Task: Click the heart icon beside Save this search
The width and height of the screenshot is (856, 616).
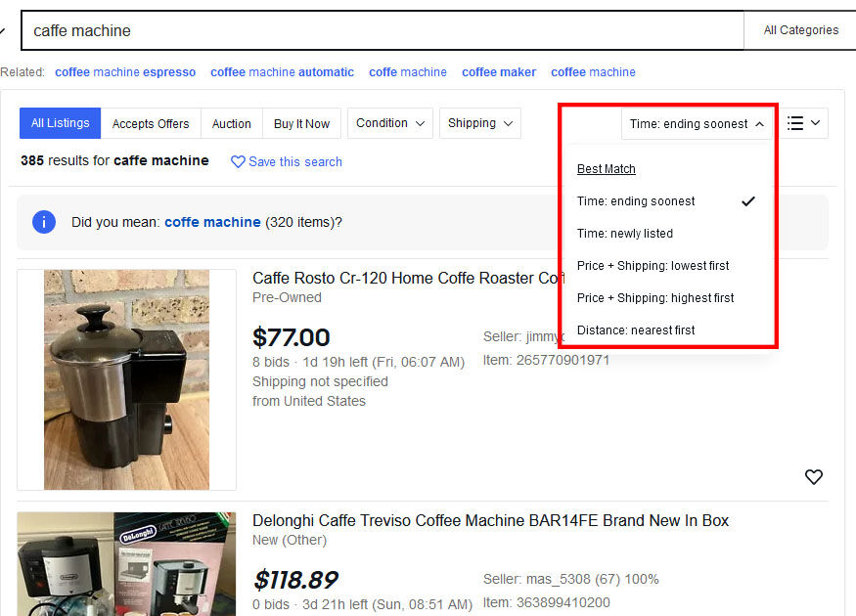Action: point(238,162)
